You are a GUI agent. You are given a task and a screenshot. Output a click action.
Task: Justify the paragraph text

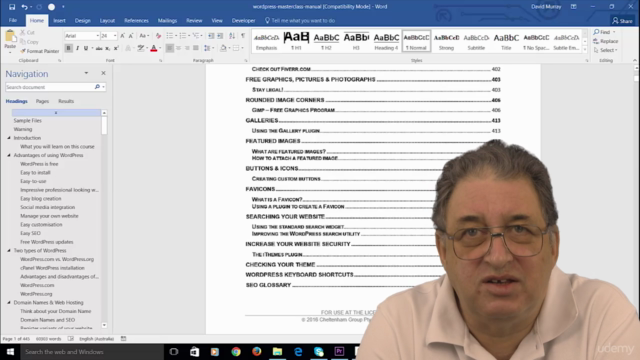tap(196, 48)
